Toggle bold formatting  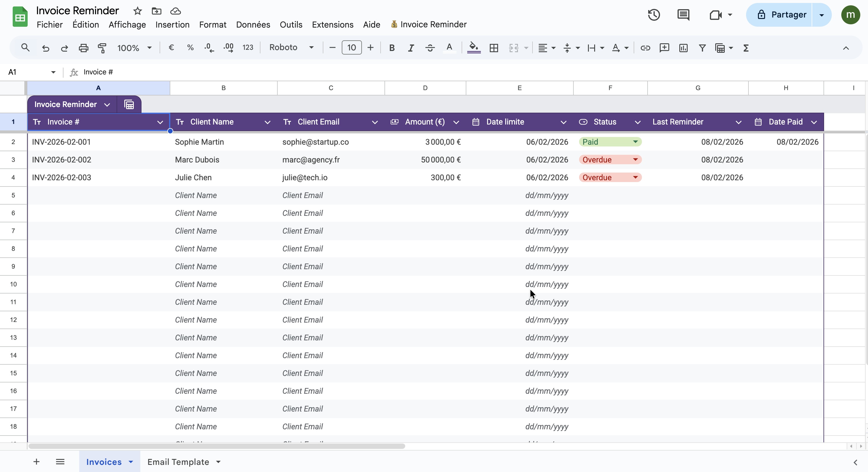pos(392,48)
